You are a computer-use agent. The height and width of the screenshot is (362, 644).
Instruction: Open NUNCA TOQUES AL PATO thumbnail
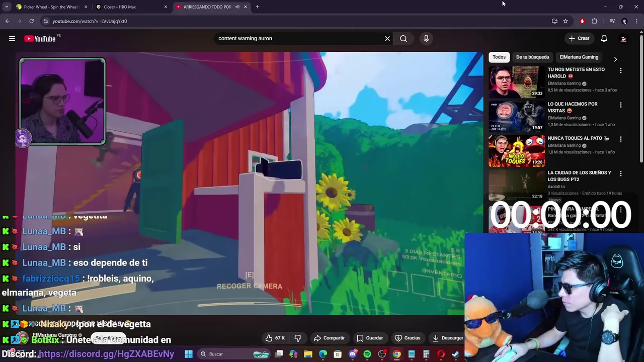[x=516, y=150]
